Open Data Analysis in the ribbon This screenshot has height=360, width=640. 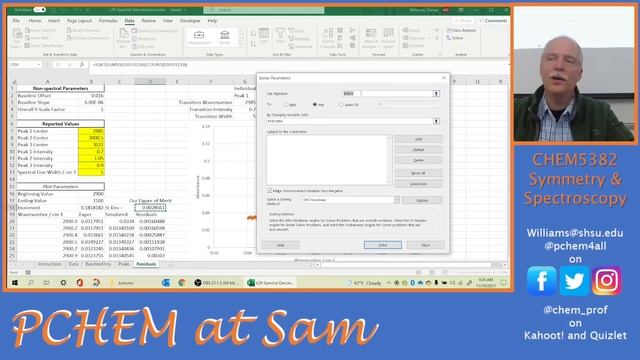pos(461,31)
